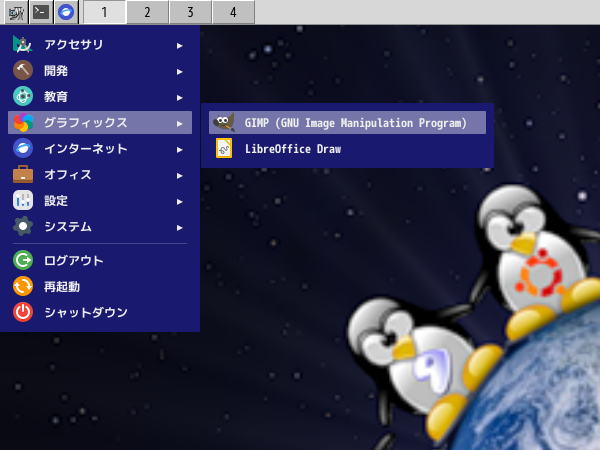Switch to workspace 2
The height and width of the screenshot is (450, 600).
[147, 12]
